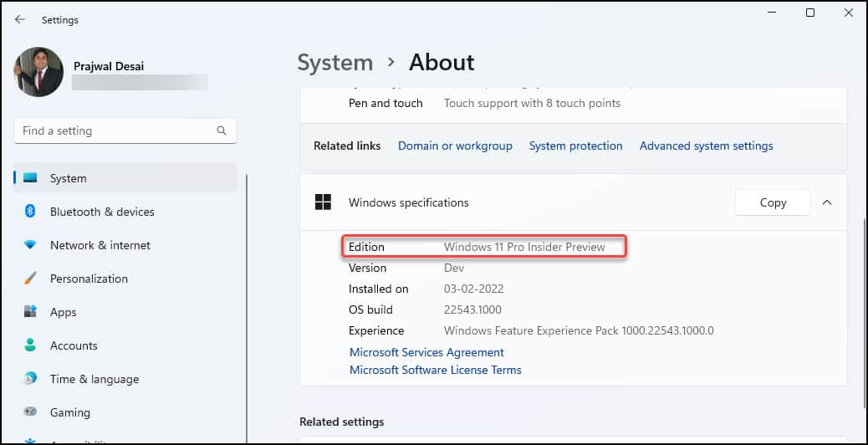Click the About page title
This screenshot has height=445, width=868.
click(442, 63)
